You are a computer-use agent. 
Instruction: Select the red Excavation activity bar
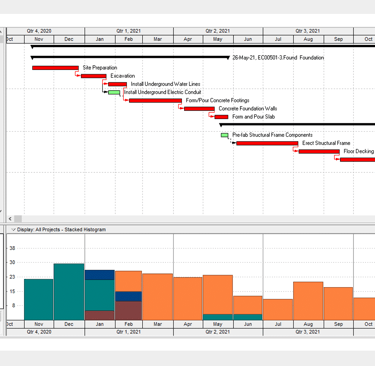[94, 76]
